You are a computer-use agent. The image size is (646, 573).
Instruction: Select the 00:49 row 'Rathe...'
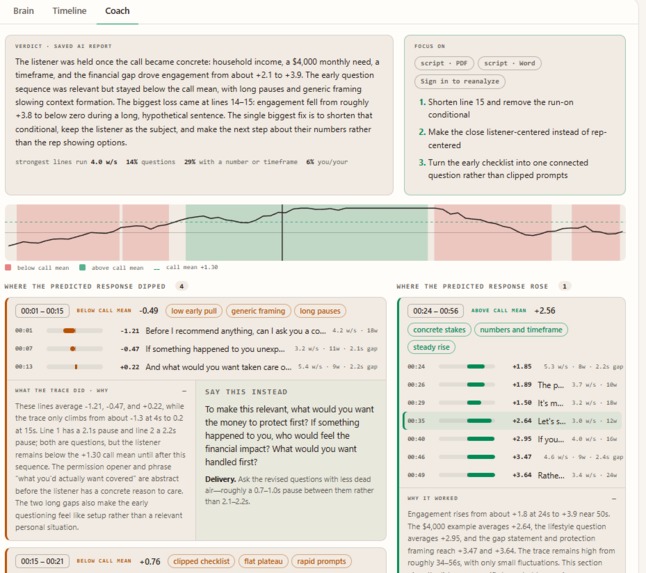click(514, 475)
